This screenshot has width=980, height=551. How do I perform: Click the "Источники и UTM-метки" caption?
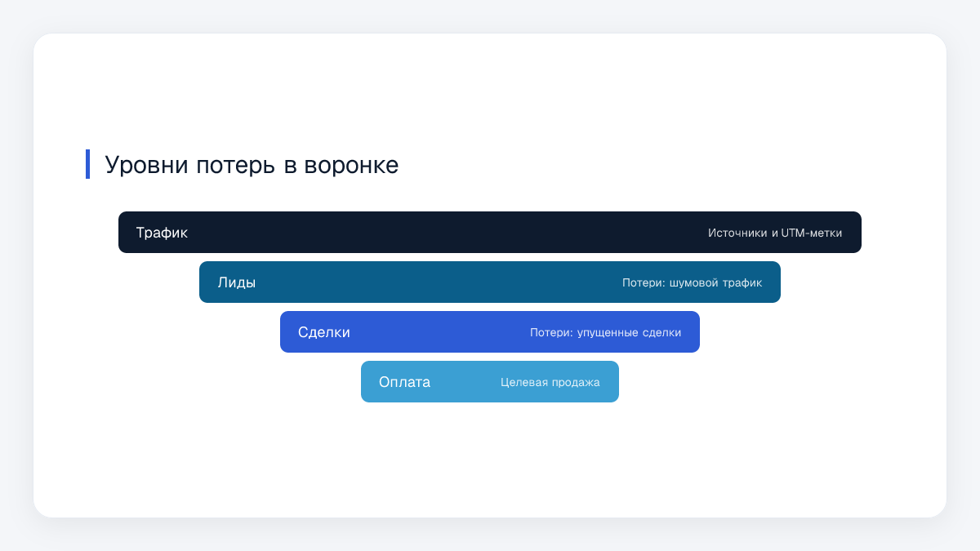(x=775, y=233)
